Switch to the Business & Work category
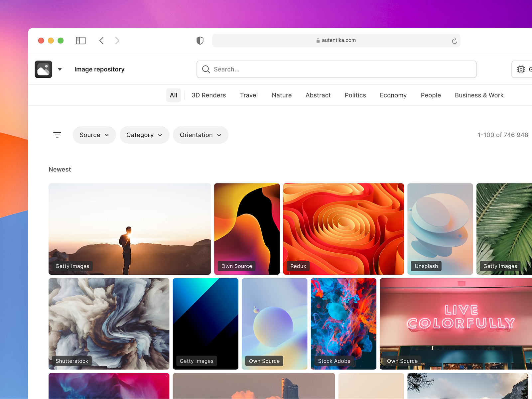The image size is (532, 399). point(479,95)
